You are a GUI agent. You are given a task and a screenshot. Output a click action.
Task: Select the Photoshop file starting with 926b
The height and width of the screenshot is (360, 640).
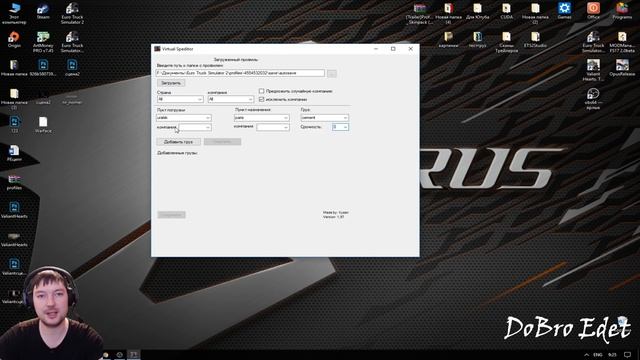pos(43,68)
